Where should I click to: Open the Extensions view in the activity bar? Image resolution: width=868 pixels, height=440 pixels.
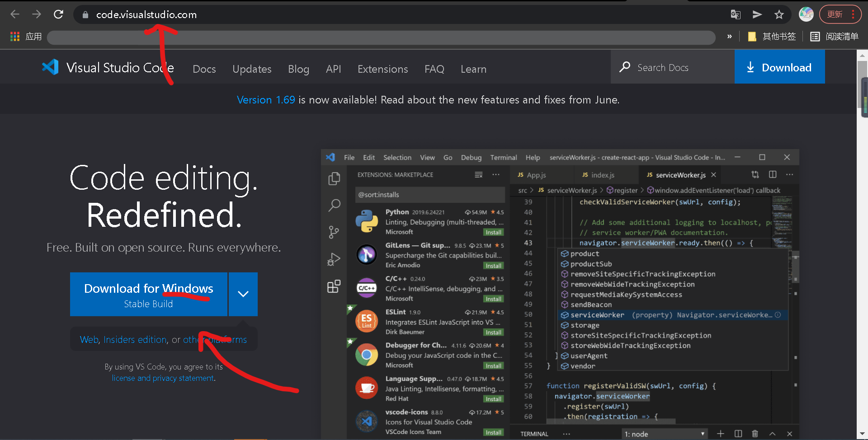click(x=334, y=286)
